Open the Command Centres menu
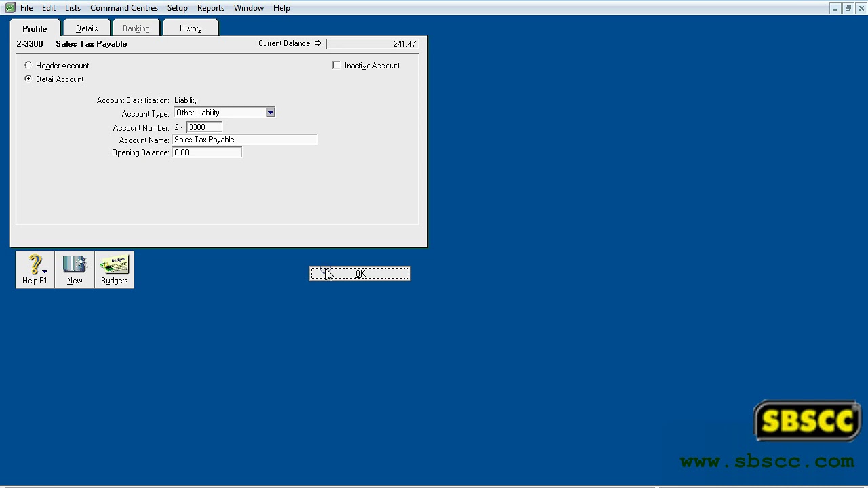 (x=124, y=8)
